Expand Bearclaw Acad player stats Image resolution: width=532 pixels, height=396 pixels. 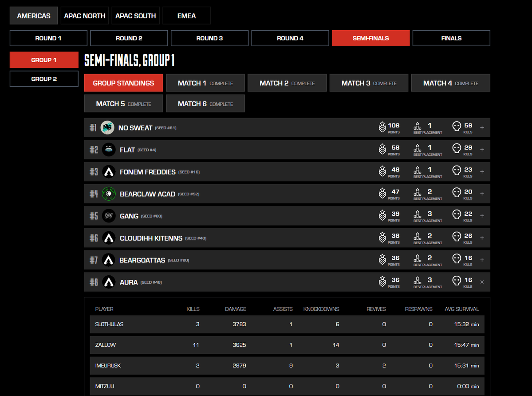click(482, 194)
